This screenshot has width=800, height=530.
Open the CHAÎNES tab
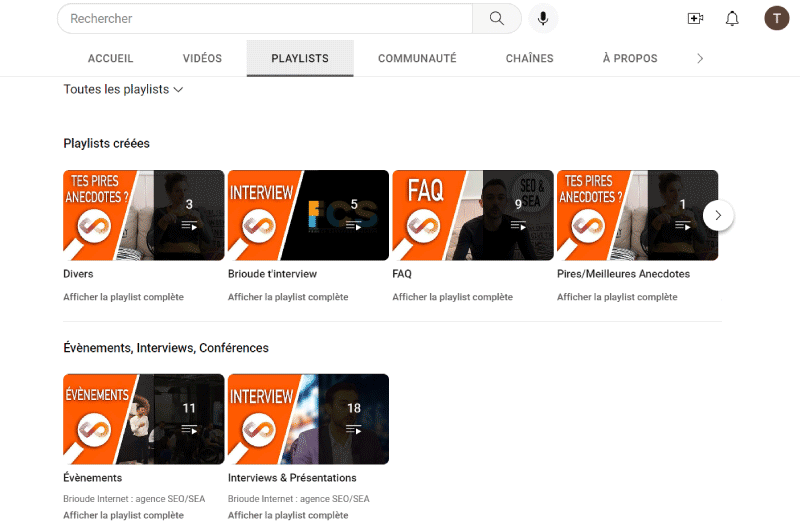[x=530, y=59]
